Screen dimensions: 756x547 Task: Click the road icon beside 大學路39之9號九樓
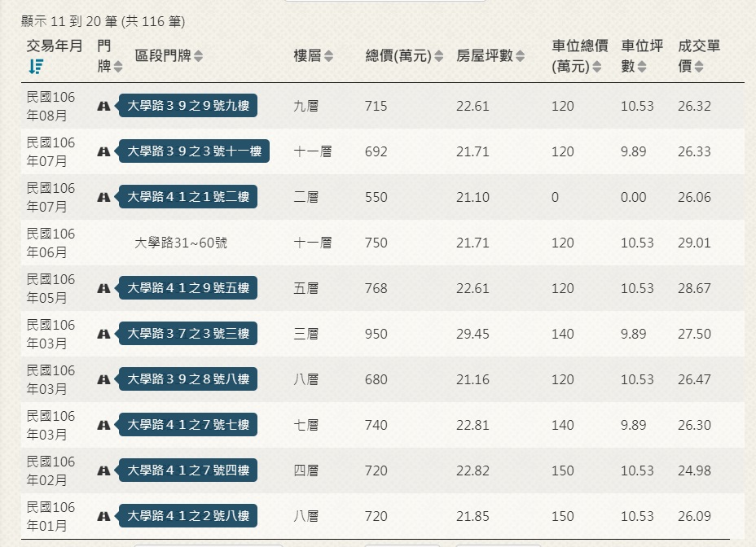pos(103,106)
